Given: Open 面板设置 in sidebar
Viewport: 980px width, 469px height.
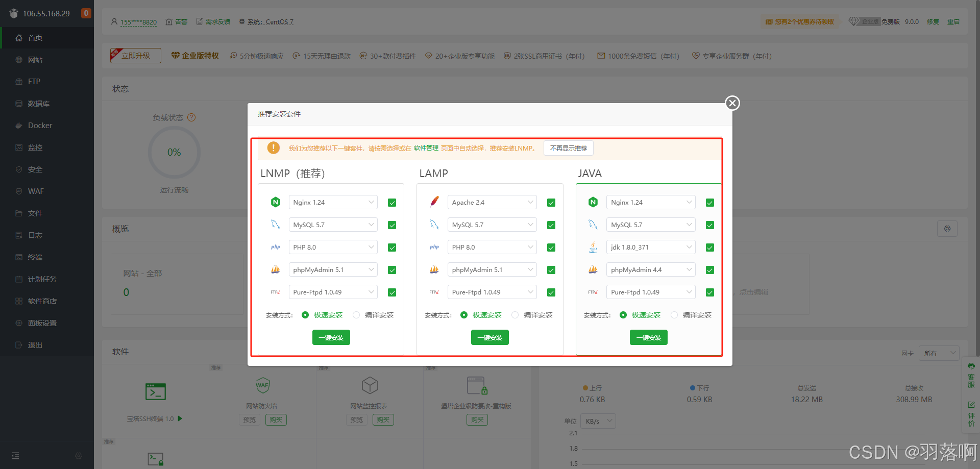Looking at the screenshot, I should pos(47,323).
